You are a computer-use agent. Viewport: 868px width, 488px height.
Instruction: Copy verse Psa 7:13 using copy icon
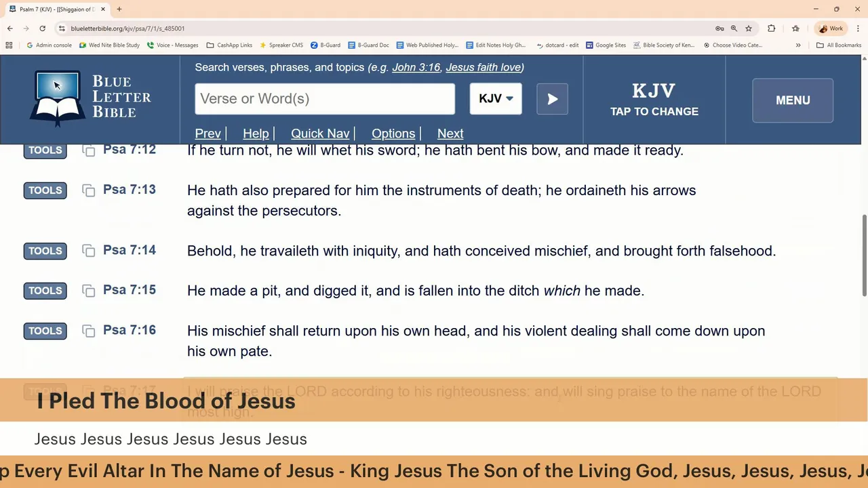(x=88, y=190)
